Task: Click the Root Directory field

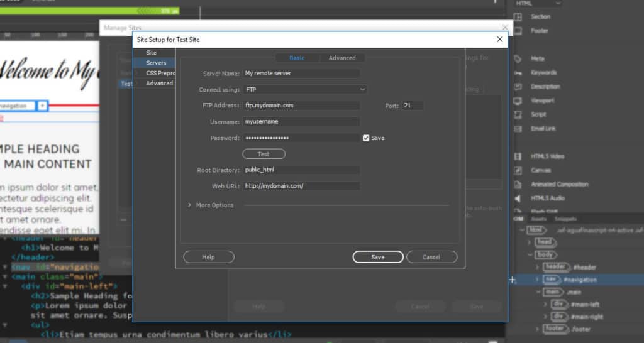Action: 301,170
